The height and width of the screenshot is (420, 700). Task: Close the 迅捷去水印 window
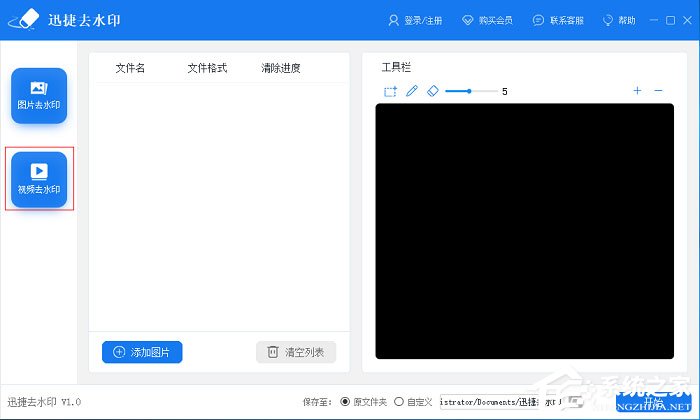(687, 21)
